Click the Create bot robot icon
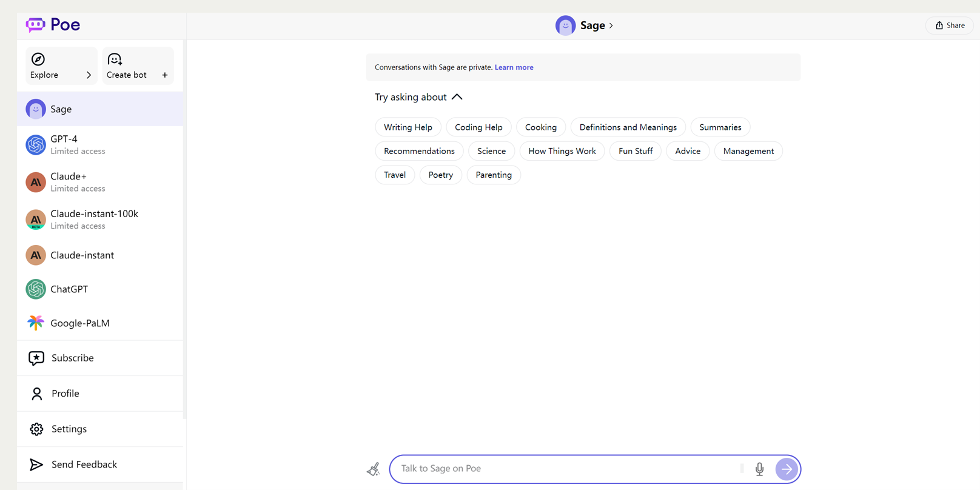The image size is (980, 490). (115, 59)
